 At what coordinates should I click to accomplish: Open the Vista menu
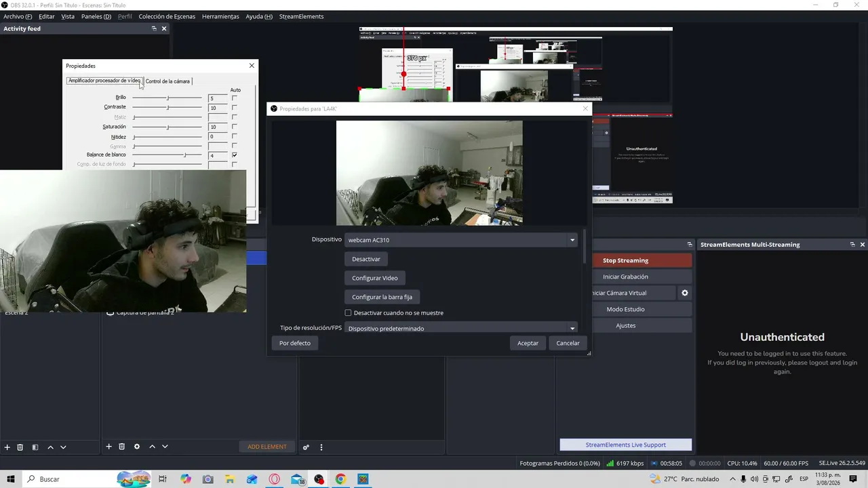[68, 16]
